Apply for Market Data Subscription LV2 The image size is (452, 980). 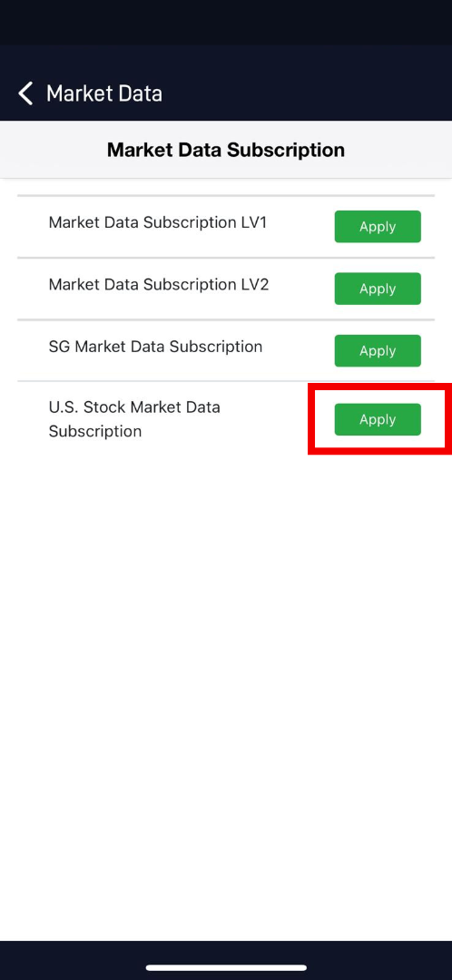(378, 289)
